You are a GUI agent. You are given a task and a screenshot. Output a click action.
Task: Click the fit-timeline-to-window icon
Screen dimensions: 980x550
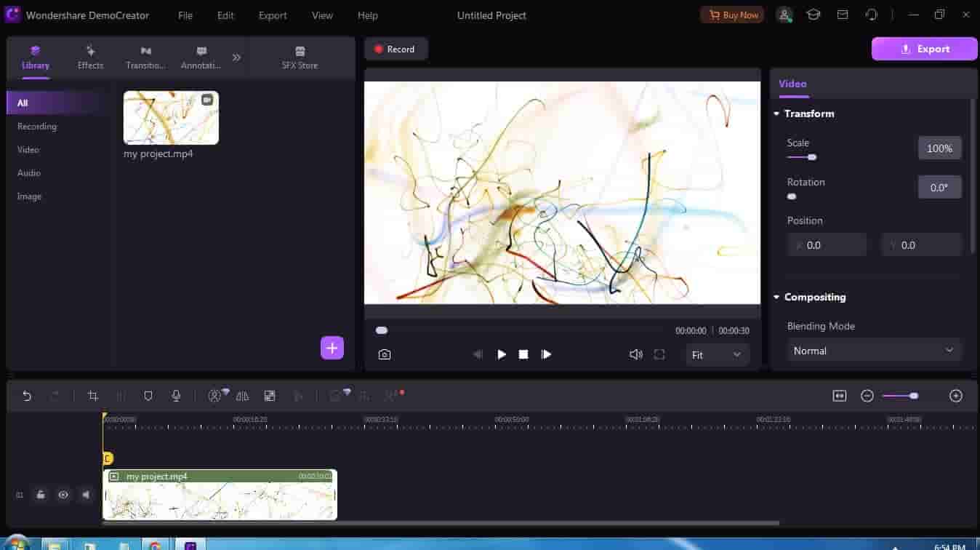839,396
